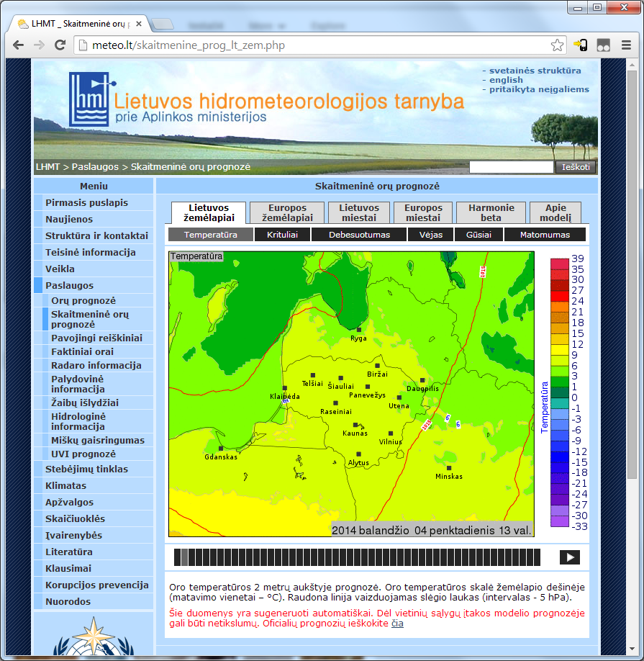644x661 pixels.
Task: Open Teisinė informacija menu item
Action: [94, 252]
